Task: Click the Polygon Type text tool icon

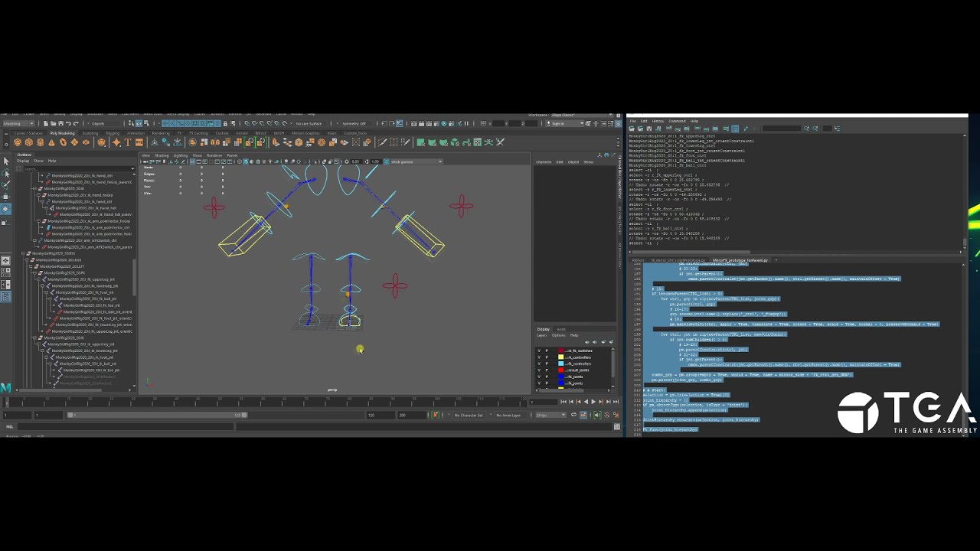Action: click(x=128, y=142)
